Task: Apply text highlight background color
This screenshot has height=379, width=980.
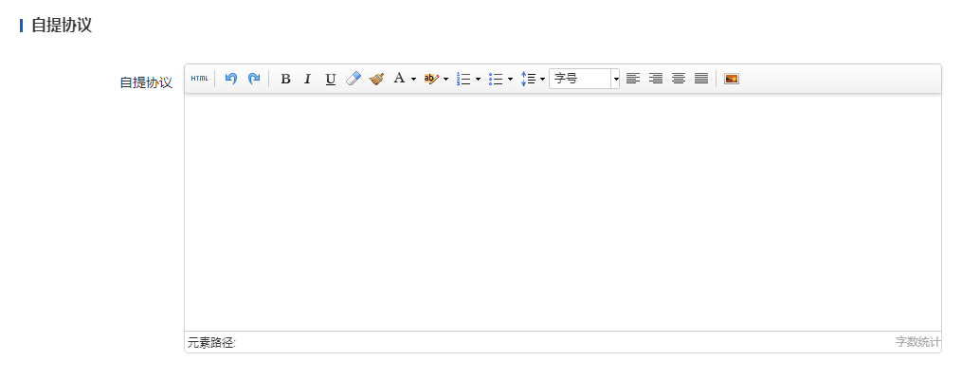Action: 431,79
